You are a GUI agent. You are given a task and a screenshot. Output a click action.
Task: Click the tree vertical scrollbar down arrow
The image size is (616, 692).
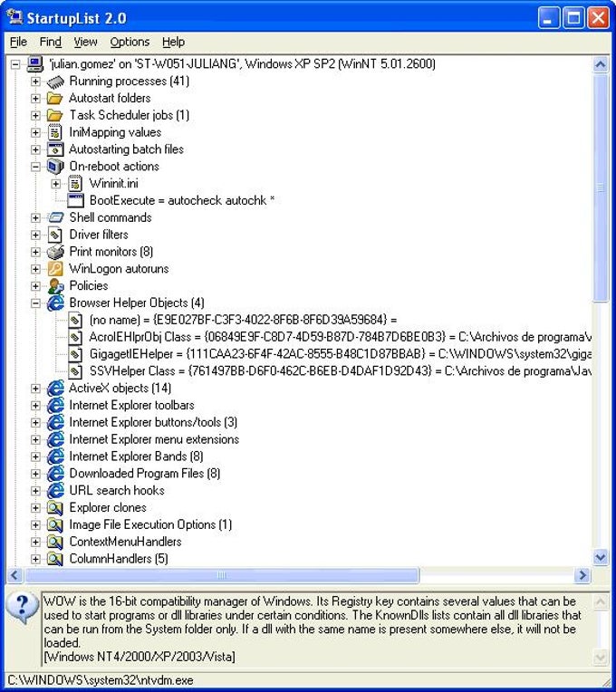600,557
